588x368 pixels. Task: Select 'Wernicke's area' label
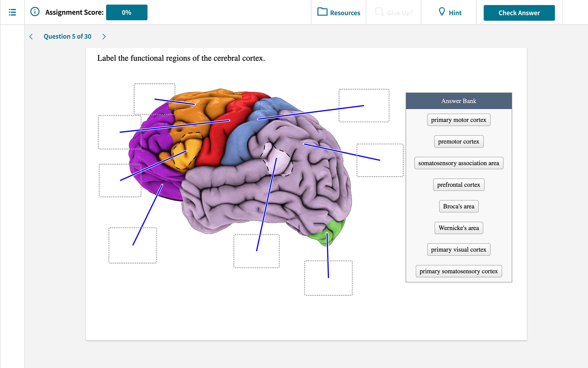pos(459,228)
